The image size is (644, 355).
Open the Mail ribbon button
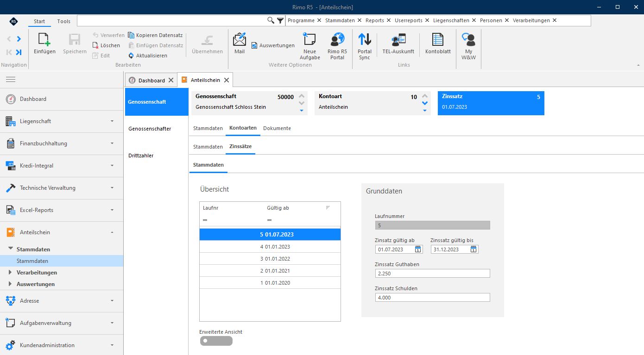tap(240, 44)
